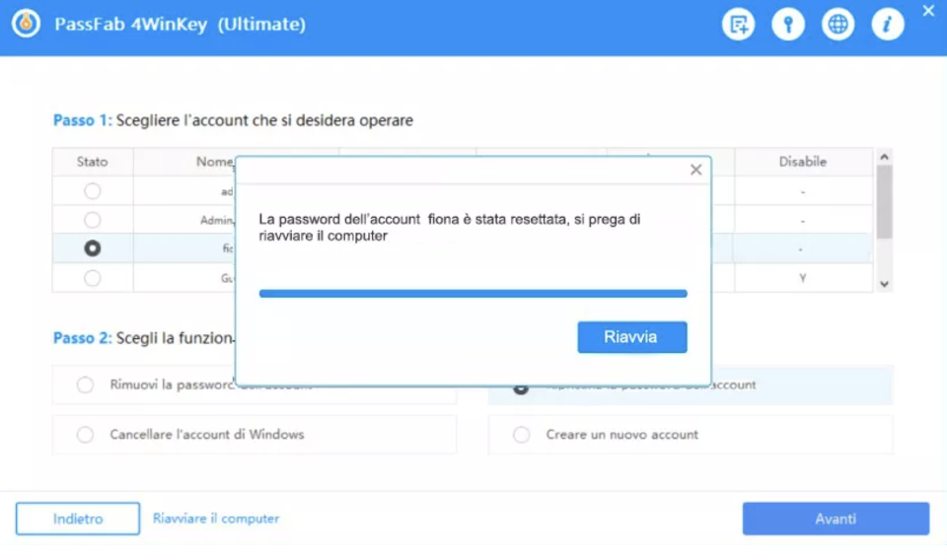Close the password reset dialog
This screenshot has width=947, height=560.
click(695, 170)
